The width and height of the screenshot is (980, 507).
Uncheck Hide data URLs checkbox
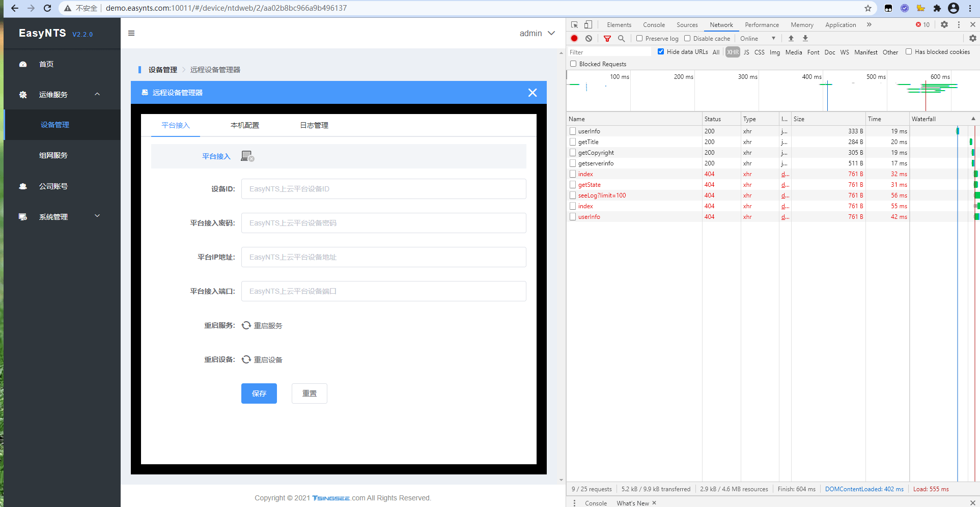[661, 51]
